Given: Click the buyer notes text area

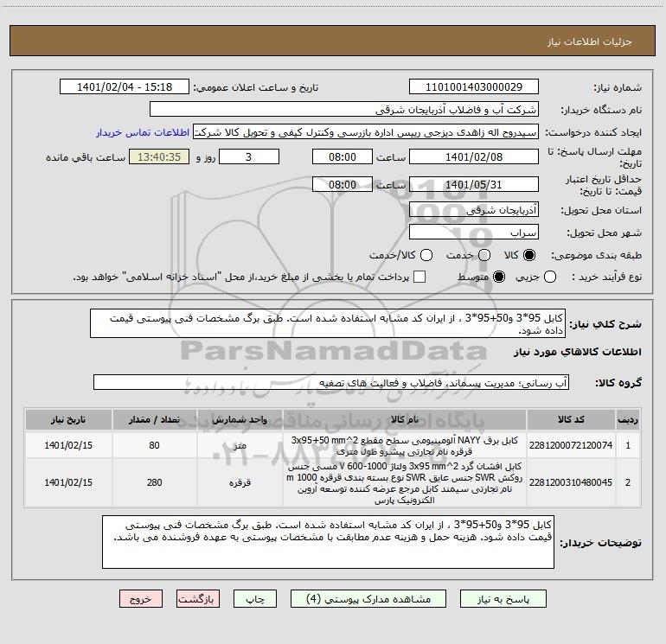Looking at the screenshot, I should pos(328,542).
